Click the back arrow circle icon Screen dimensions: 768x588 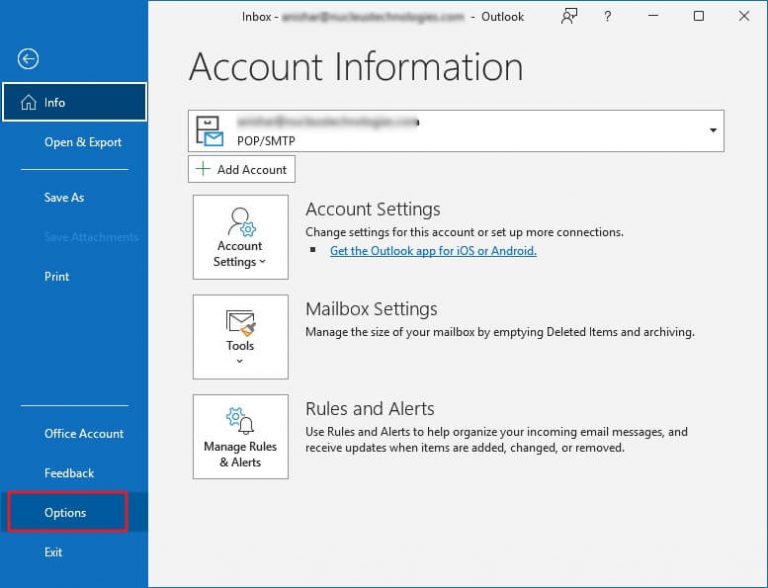point(28,60)
